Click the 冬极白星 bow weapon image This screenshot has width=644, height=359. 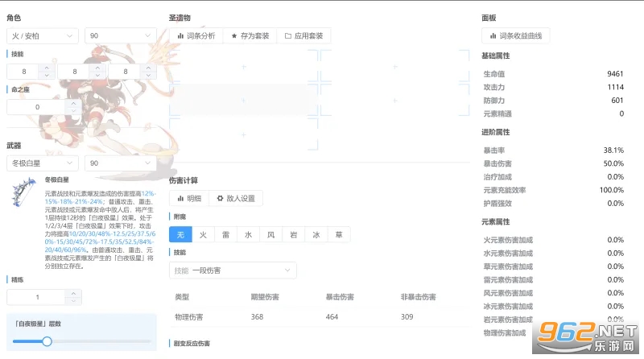[23, 192]
